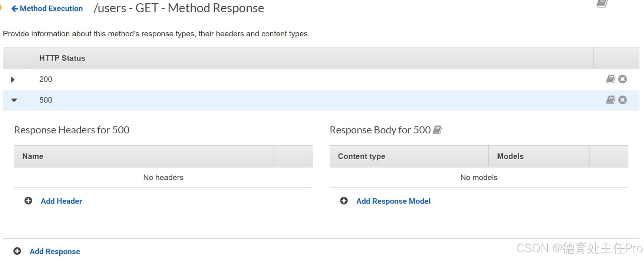Image resolution: width=644 pixels, height=259 pixels.
Task: Click plus icon beside Add Response Model
Action: (x=344, y=201)
